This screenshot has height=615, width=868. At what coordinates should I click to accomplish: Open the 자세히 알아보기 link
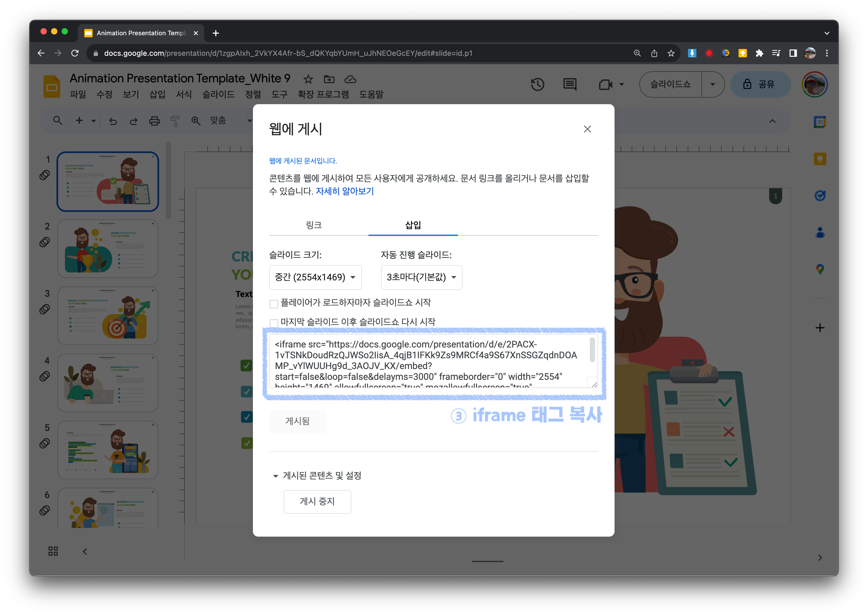[345, 191]
